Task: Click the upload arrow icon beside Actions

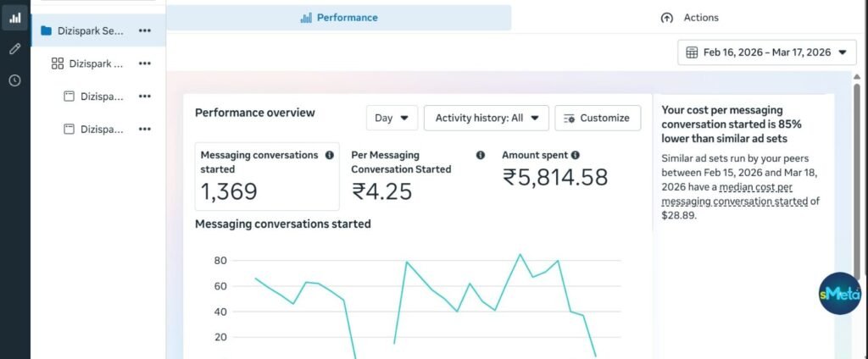Action: pos(667,18)
